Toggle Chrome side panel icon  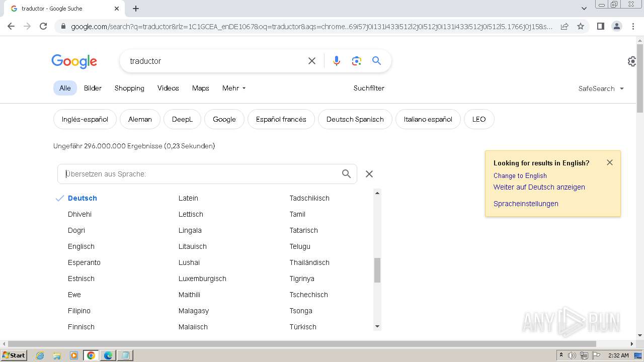coord(600,26)
